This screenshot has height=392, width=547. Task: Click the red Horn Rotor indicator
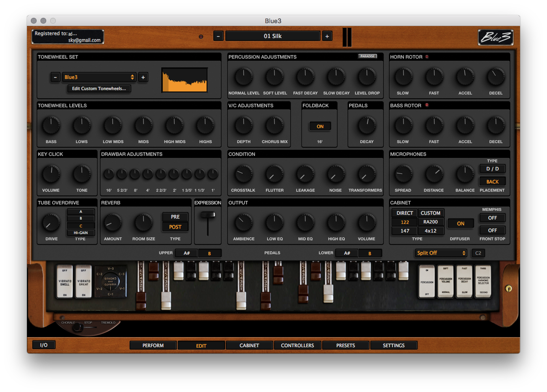[x=427, y=57]
